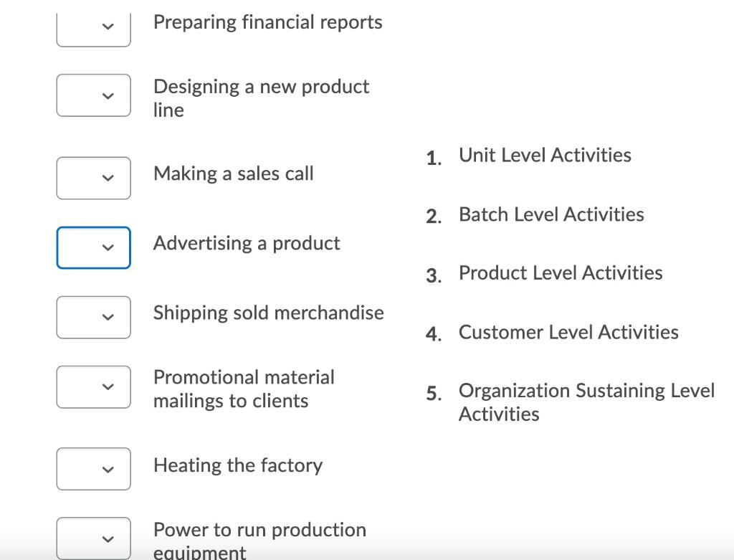Select the Batch Level Activities option text
The height and width of the screenshot is (560, 734).
click(x=551, y=214)
